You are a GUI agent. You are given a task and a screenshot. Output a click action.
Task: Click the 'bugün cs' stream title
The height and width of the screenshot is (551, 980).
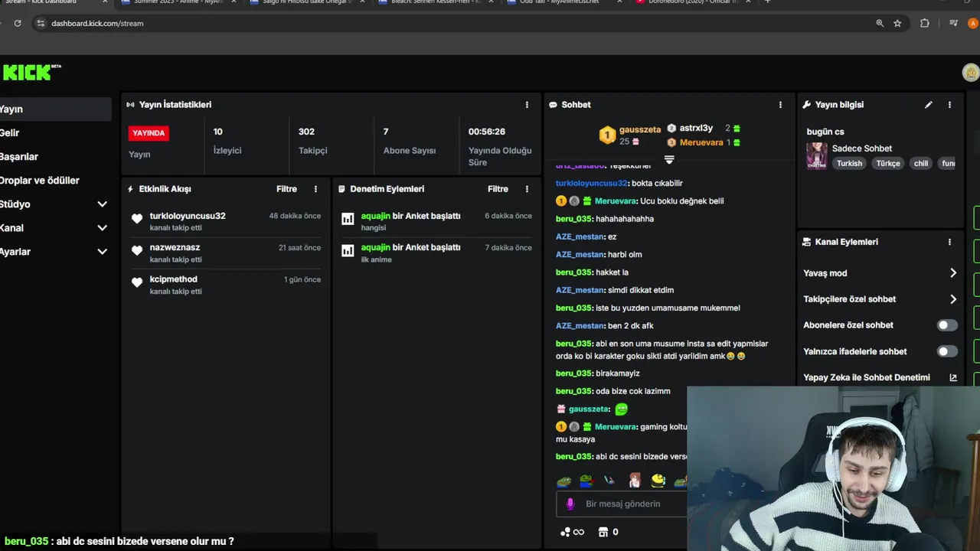[825, 132]
